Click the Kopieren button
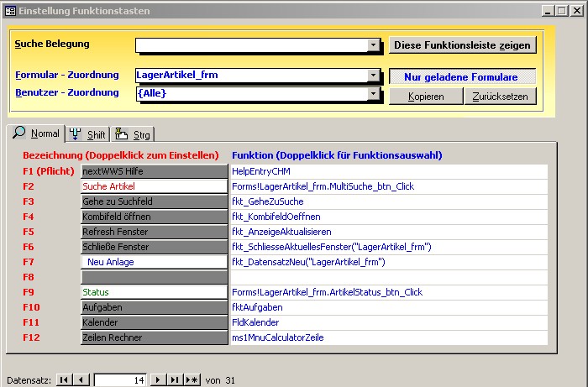 tap(425, 96)
